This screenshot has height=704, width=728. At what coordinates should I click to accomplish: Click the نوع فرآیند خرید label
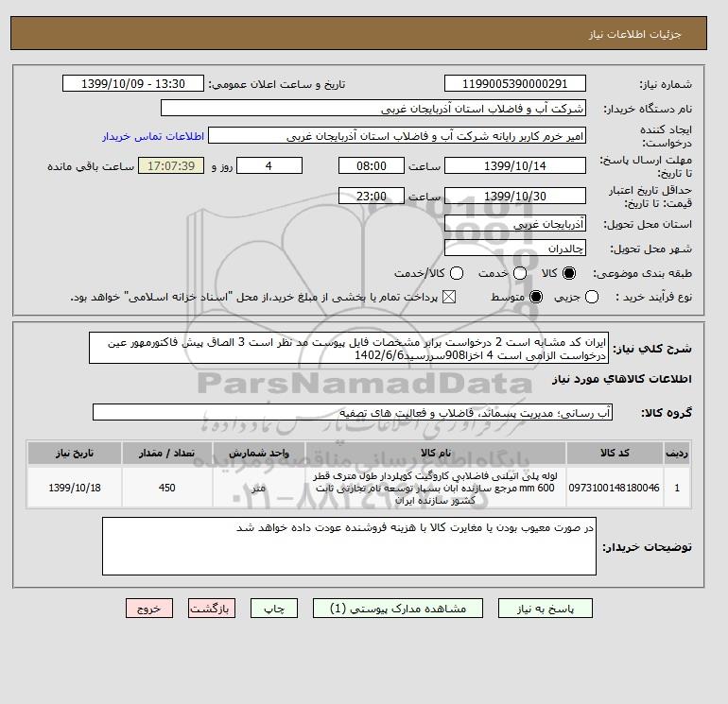point(653,297)
